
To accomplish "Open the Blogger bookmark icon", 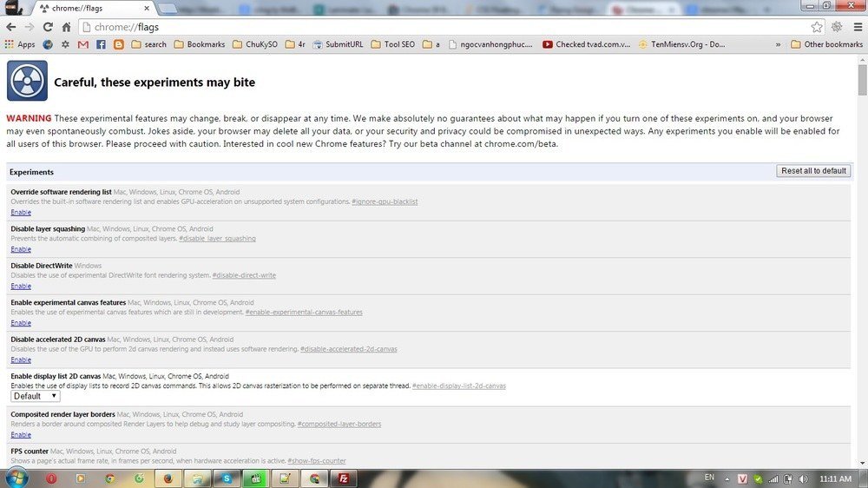I will tap(118, 44).
